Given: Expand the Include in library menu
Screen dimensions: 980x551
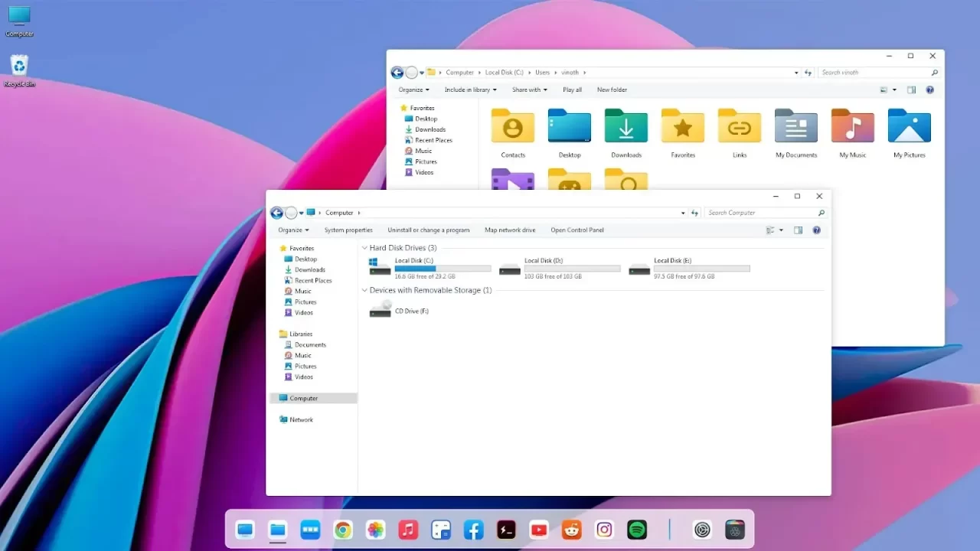Looking at the screenshot, I should point(469,90).
